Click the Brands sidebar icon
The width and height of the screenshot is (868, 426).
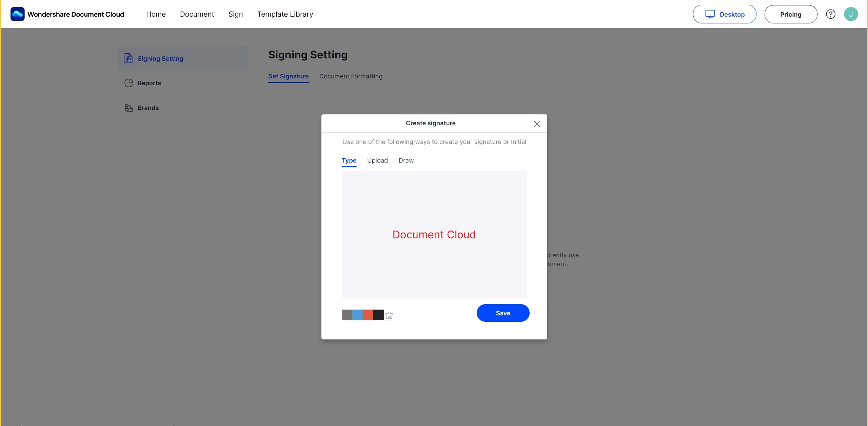point(129,108)
